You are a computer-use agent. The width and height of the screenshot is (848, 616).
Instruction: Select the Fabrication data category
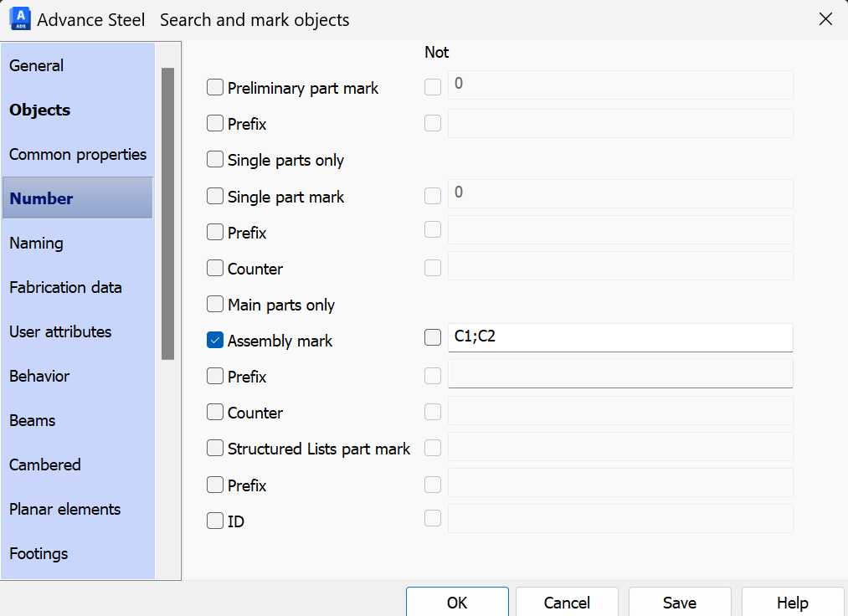(65, 287)
